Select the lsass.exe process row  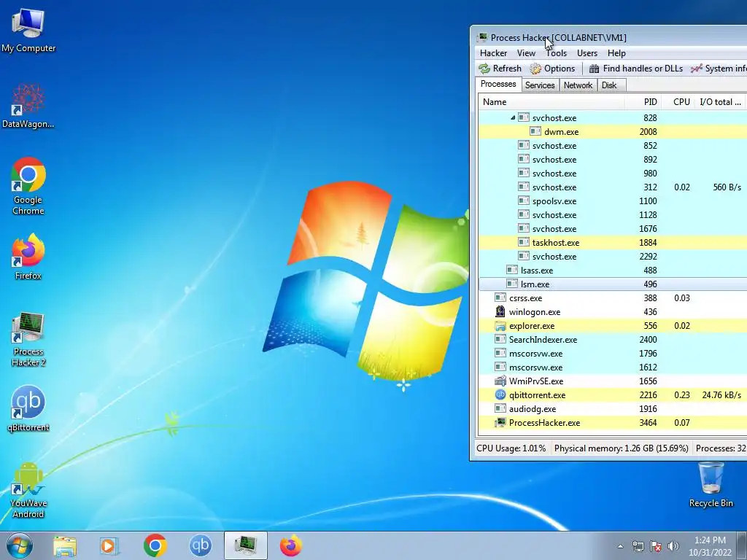coord(613,270)
